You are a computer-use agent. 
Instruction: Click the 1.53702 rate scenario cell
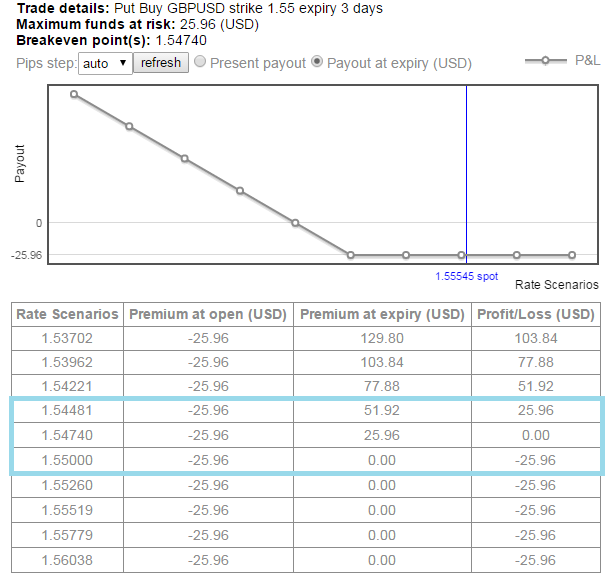click(67, 338)
